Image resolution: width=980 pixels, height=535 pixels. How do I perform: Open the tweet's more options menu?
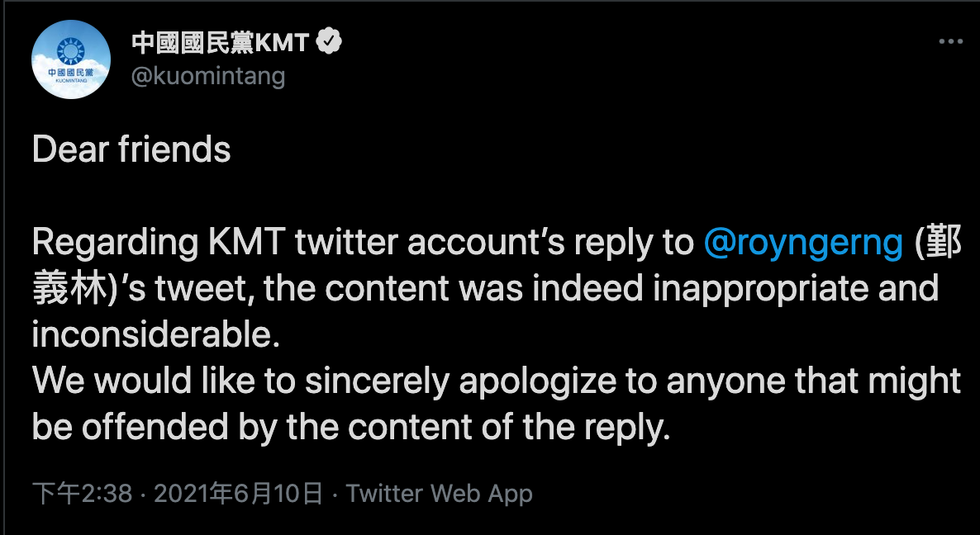(949, 42)
